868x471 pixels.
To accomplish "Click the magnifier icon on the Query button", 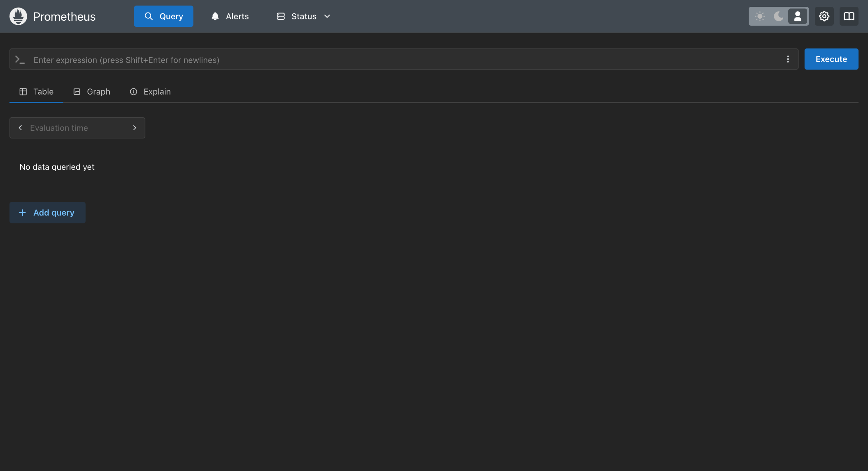I will (x=149, y=16).
